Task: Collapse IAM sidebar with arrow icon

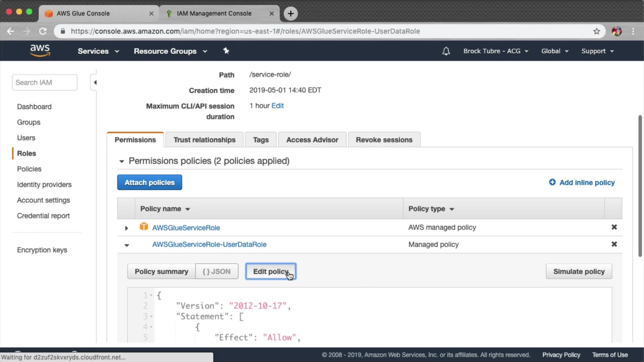Action: (95, 82)
